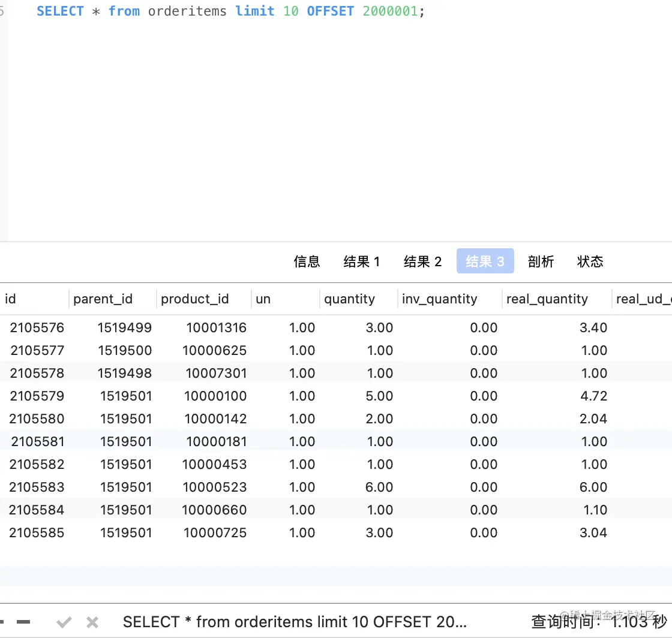Open the 状态 tab
Viewport: 672px width, 638px height.
pos(590,261)
